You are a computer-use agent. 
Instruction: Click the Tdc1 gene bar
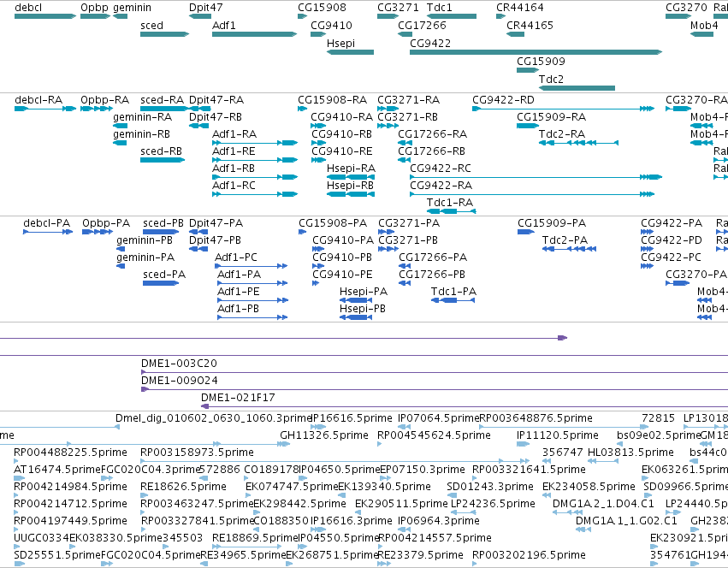(452, 16)
